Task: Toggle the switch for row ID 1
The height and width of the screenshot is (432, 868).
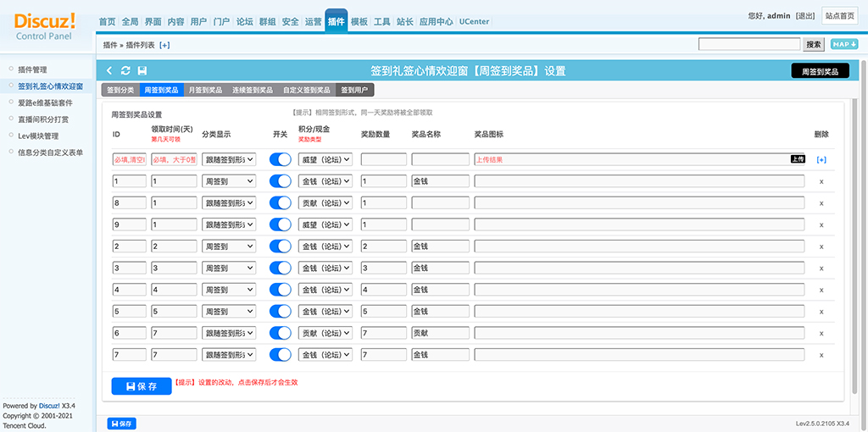Action: (x=281, y=181)
